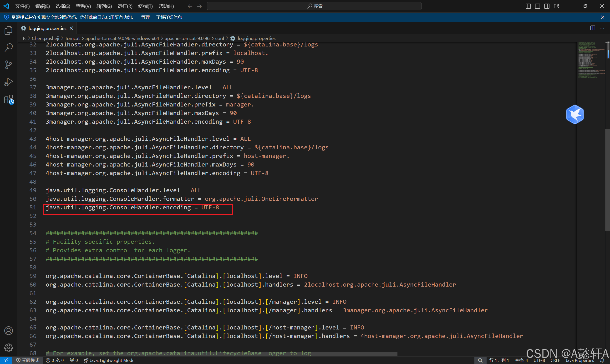Toggle the primary side bar layout

tap(528, 6)
